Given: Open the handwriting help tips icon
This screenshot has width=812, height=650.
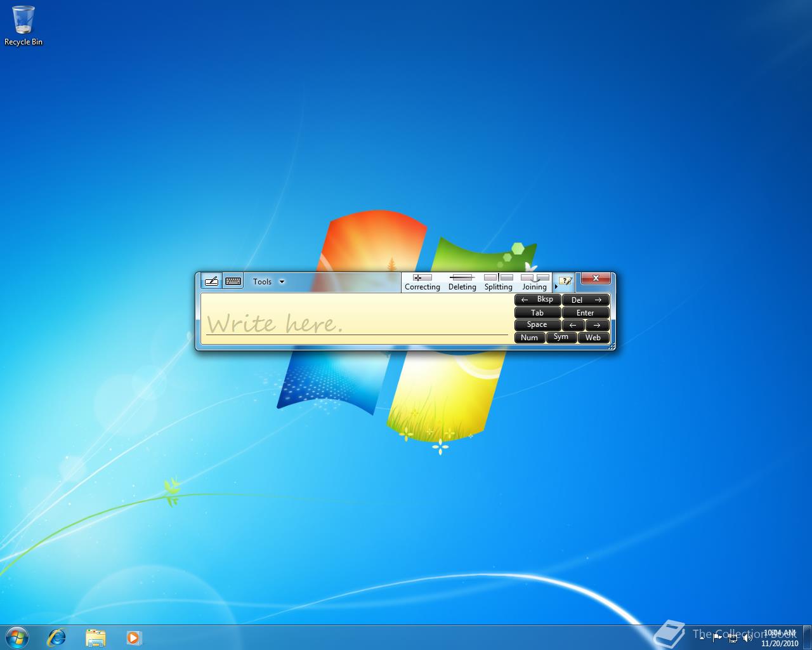Looking at the screenshot, I should tap(565, 281).
